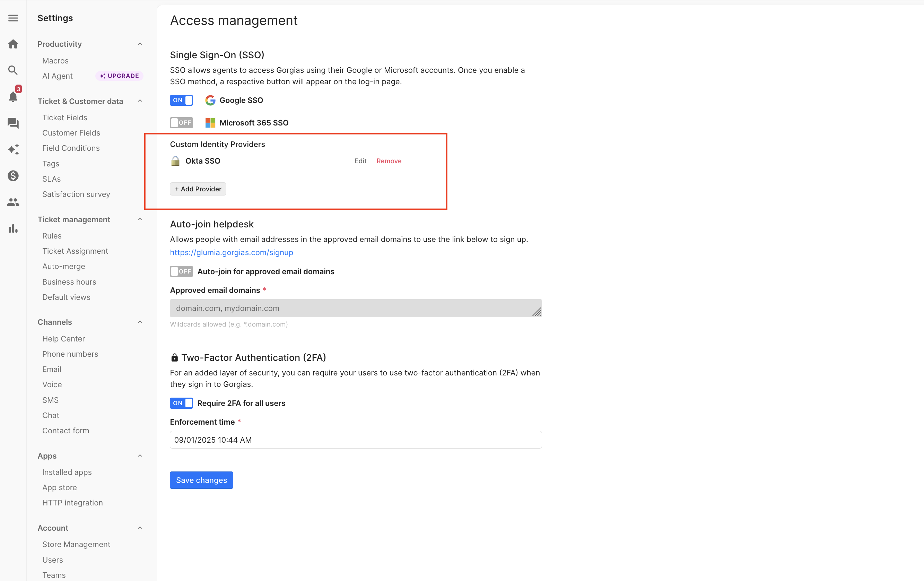The image size is (924, 581).
Task: Open the glumia.gorgias.com signup link
Action: click(232, 252)
